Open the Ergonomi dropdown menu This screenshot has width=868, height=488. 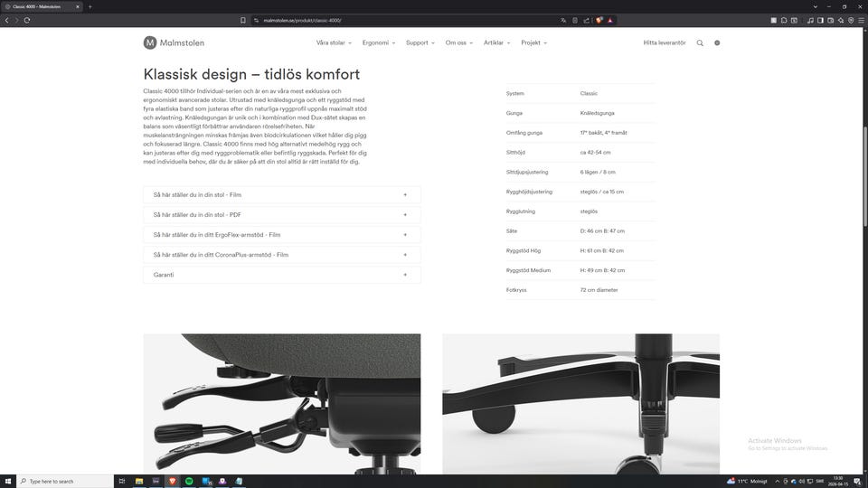(x=379, y=42)
